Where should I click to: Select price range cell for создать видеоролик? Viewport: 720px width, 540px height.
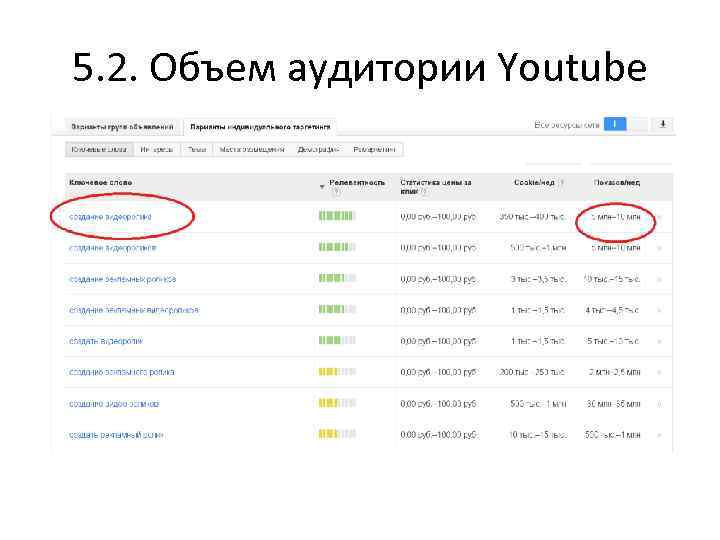coord(439,341)
